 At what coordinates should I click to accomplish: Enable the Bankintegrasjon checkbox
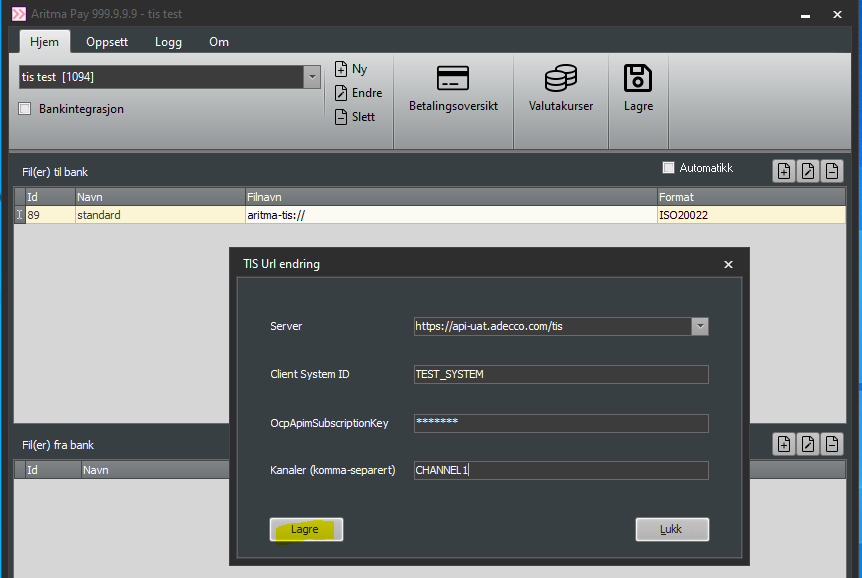25,109
